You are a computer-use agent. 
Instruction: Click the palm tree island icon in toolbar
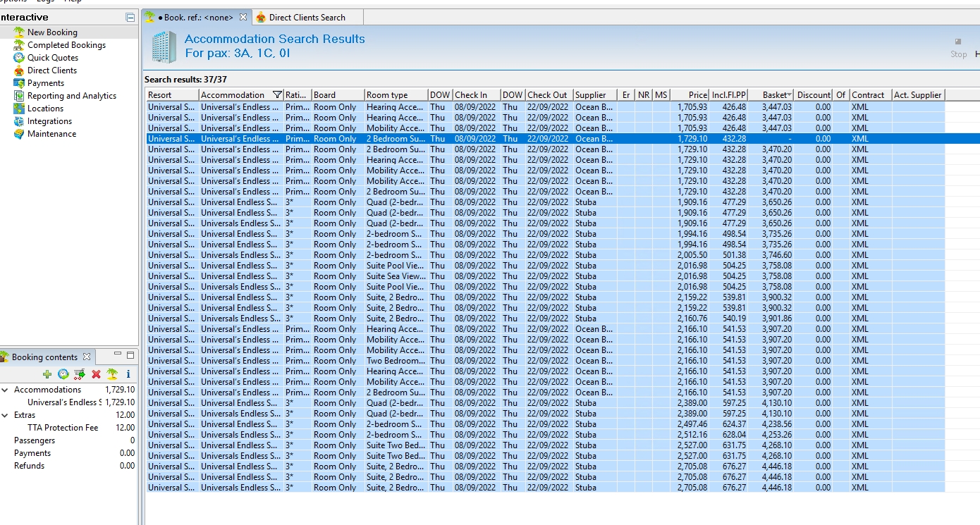point(112,374)
